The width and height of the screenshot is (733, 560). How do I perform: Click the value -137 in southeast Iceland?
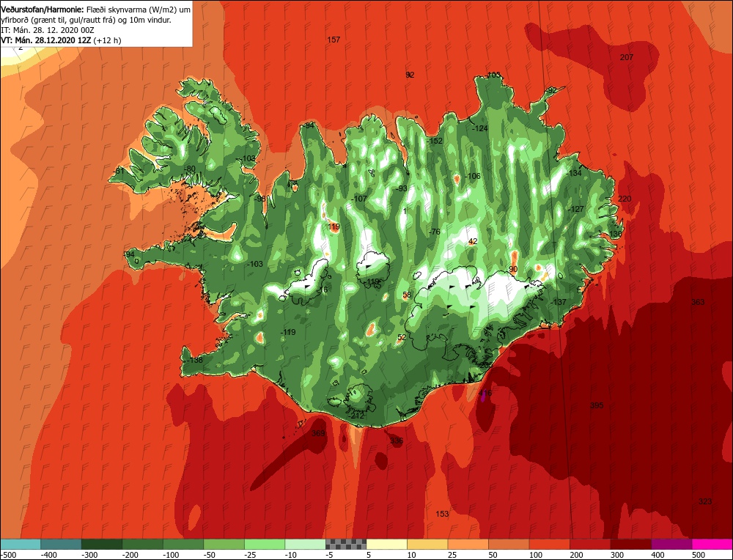pyautogui.click(x=558, y=302)
